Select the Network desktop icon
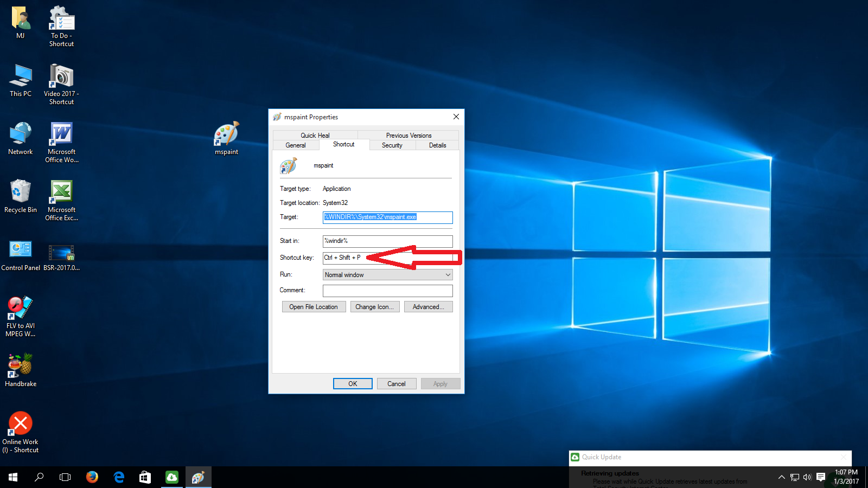This screenshot has width=868, height=488. coord(21,134)
